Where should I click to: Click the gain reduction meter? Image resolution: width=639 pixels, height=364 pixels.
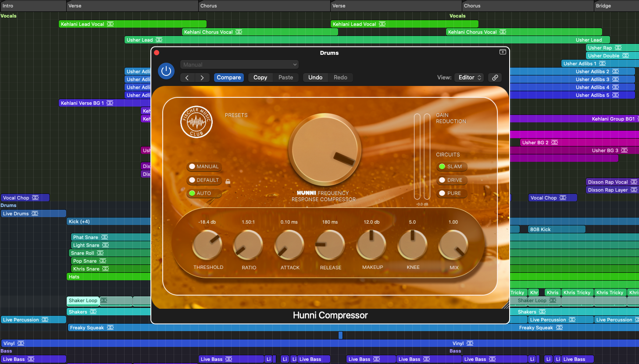[422, 157]
